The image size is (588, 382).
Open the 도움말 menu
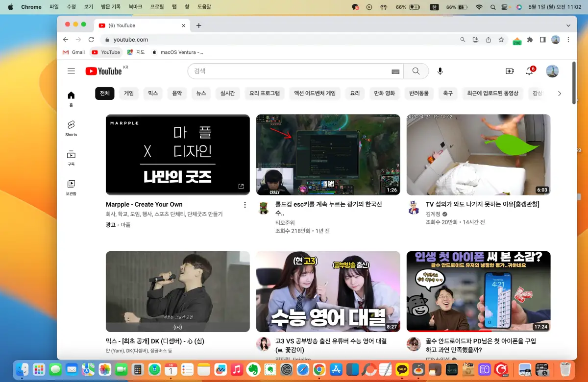[204, 7]
